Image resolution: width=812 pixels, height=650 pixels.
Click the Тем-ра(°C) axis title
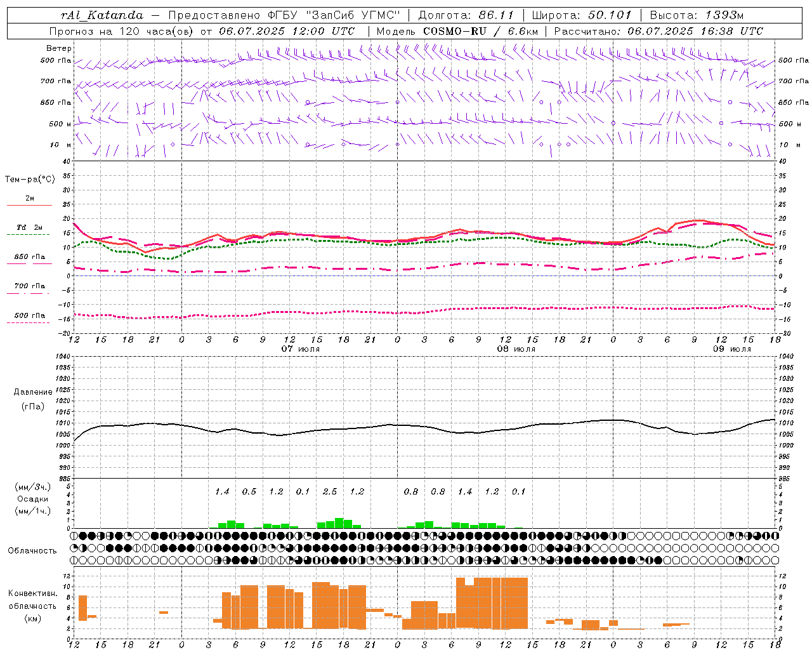click(x=30, y=180)
